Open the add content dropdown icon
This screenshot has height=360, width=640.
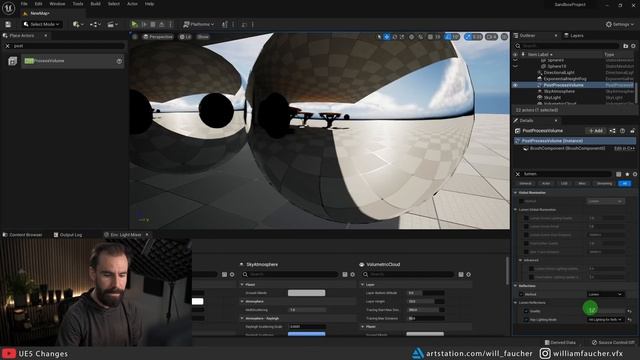point(78,24)
